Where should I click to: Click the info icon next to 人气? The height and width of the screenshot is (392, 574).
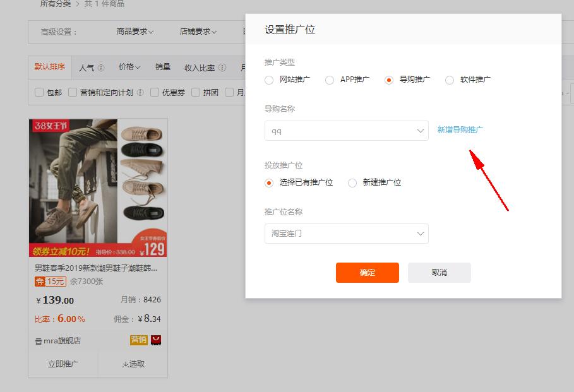[100, 68]
